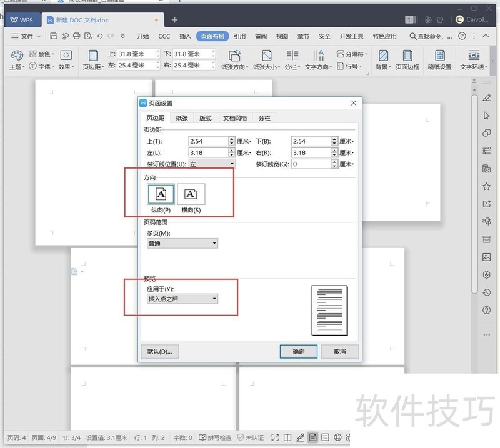500x448 pixels.
Task: Open 多页(M) dropdown
Action: coord(182,243)
